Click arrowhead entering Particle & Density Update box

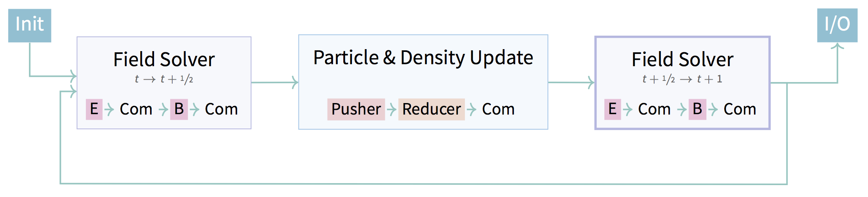coord(295,82)
